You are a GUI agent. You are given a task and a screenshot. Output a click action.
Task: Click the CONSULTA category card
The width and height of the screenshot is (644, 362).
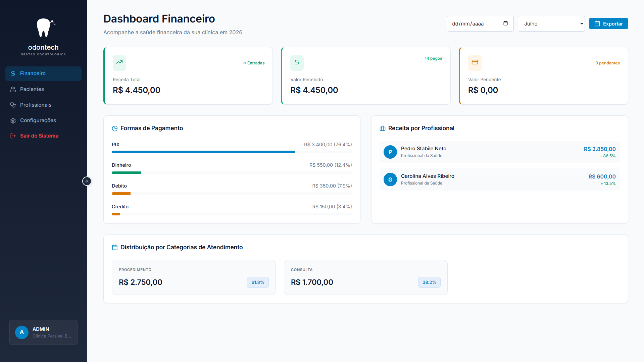pyautogui.click(x=366, y=277)
